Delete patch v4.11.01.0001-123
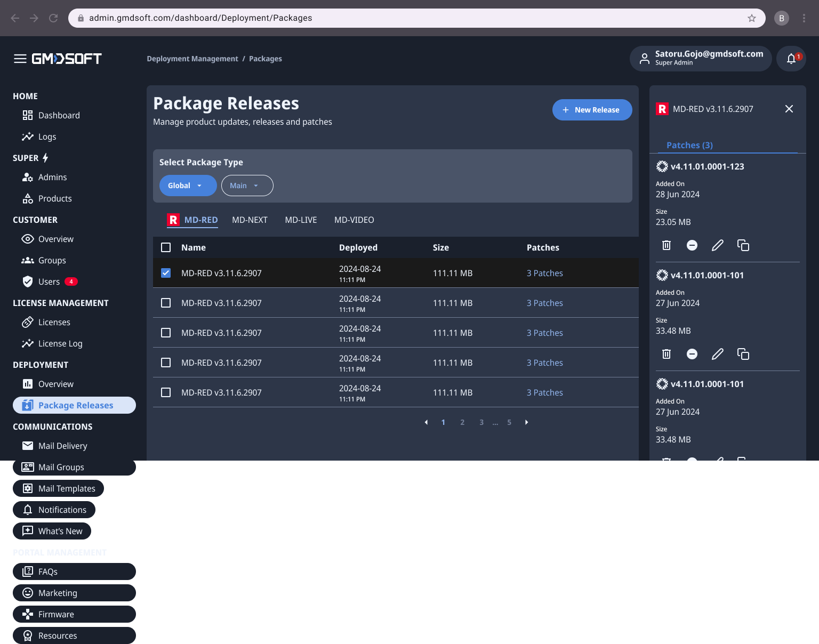Screen dimensions: 819x644 coord(667,245)
